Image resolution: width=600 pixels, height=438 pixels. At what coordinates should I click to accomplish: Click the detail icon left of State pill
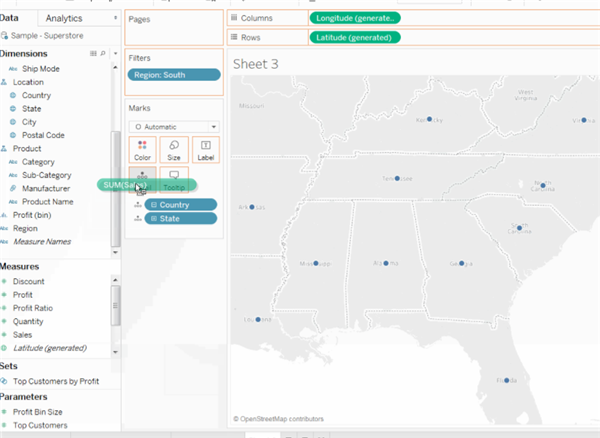tap(136, 218)
